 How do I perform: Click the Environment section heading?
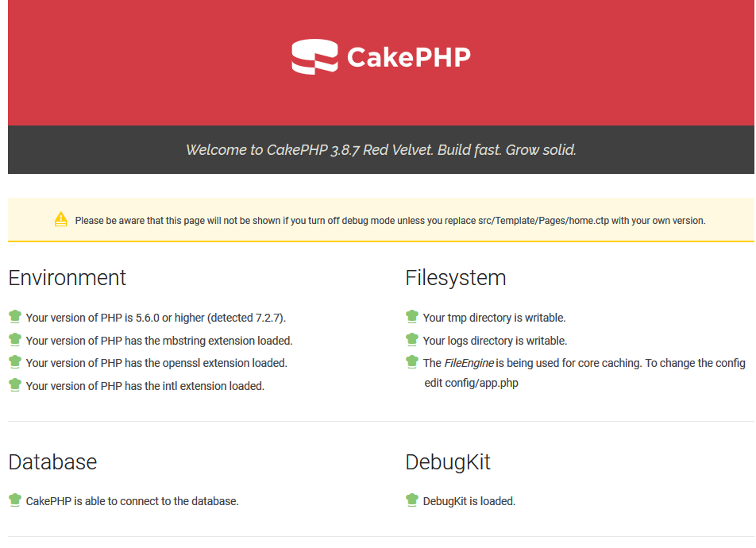tap(67, 278)
